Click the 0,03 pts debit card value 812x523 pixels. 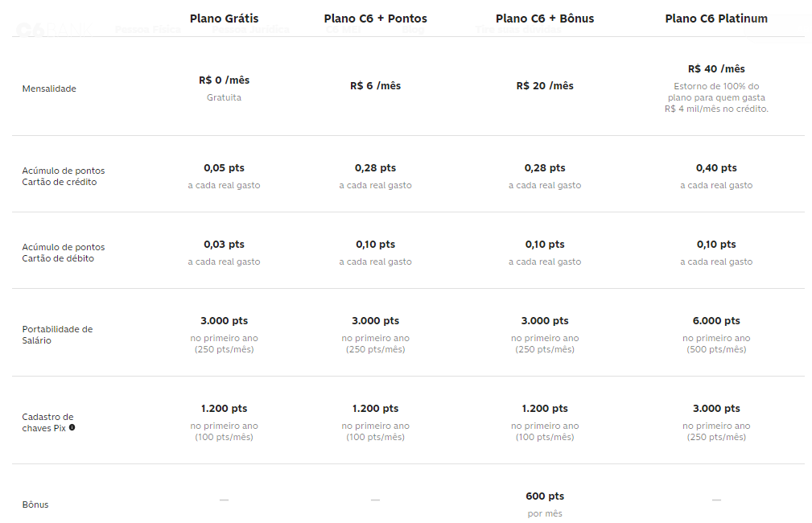[x=224, y=245]
